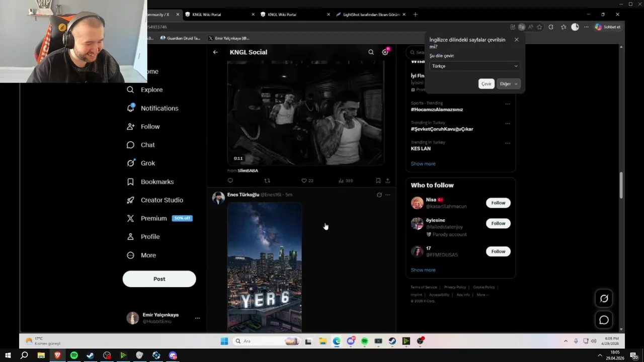Open Chat in the sidebar
This screenshot has width=644, height=362.
(141, 145)
